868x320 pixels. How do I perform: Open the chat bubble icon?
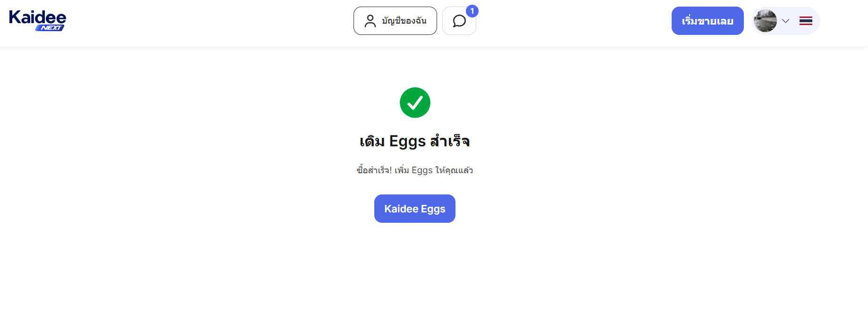[459, 21]
